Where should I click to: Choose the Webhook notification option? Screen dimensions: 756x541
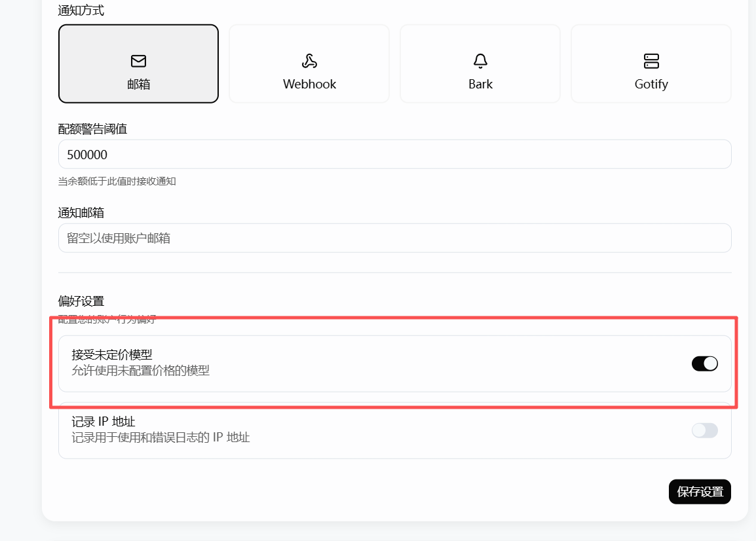coord(309,64)
